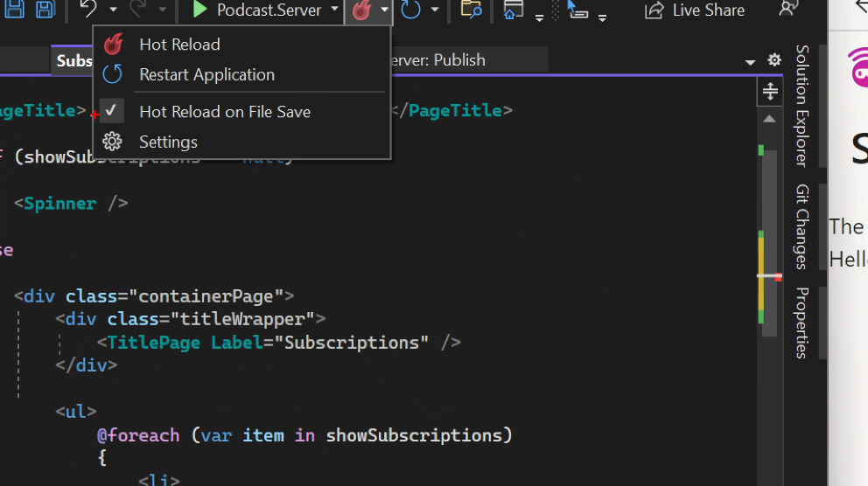
Task: Select Hot Reload menu entry
Action: pos(179,45)
